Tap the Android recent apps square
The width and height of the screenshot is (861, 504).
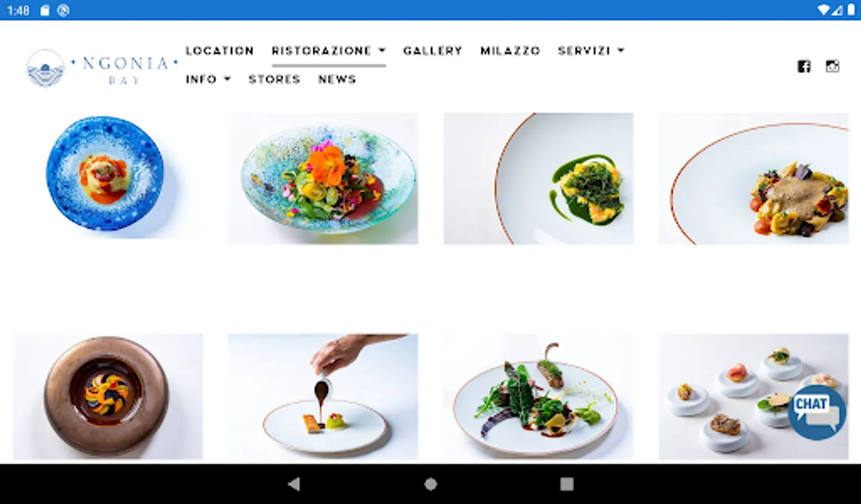(567, 484)
